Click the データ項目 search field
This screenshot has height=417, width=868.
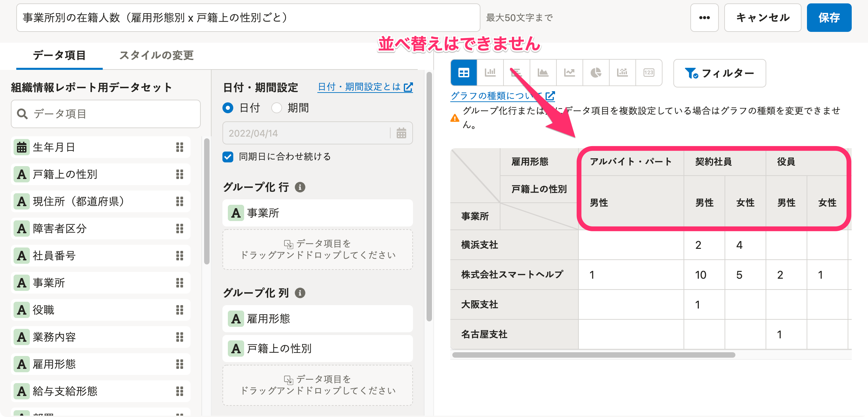(106, 114)
